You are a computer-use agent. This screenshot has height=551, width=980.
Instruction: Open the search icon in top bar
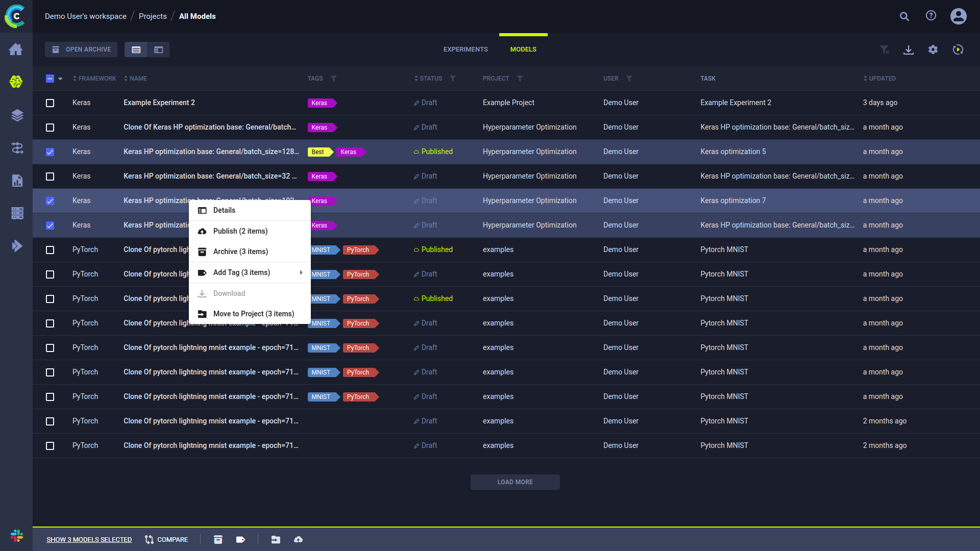click(904, 16)
